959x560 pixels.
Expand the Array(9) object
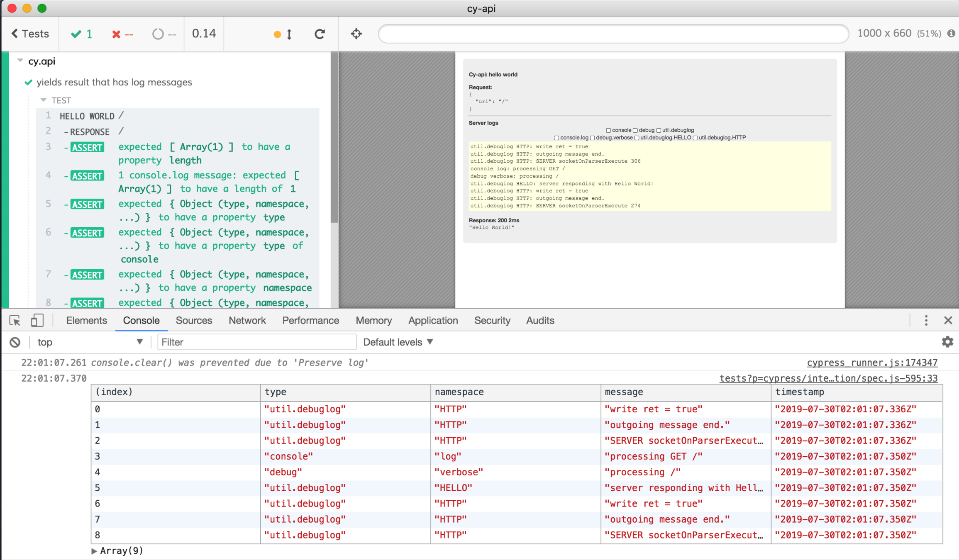tap(94, 551)
